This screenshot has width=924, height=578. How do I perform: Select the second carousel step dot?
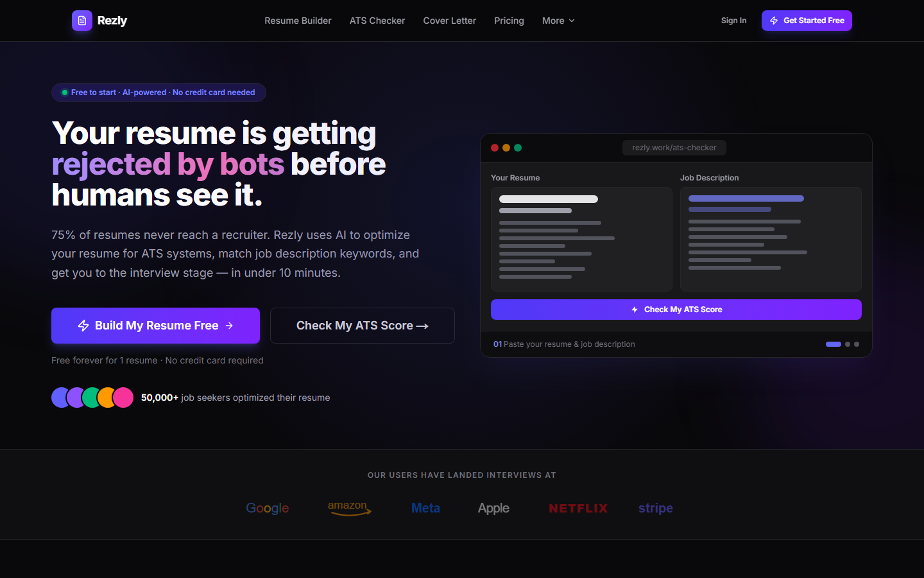848,344
